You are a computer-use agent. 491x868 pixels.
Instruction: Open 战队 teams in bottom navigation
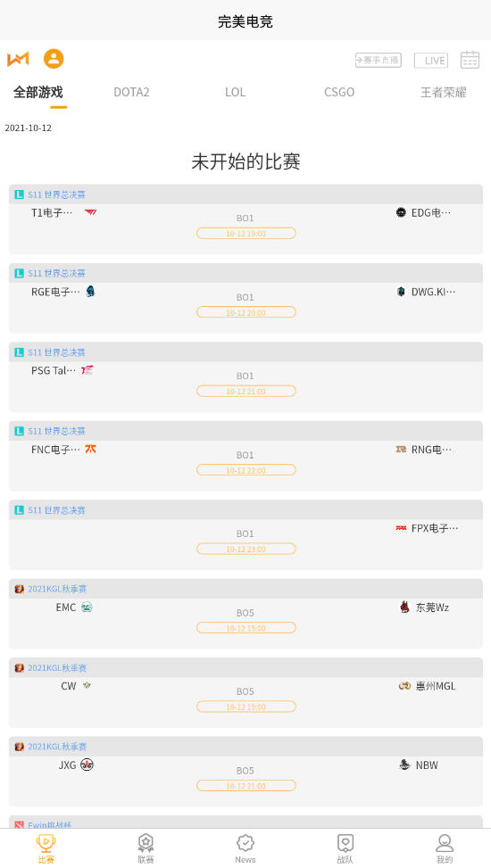(345, 848)
